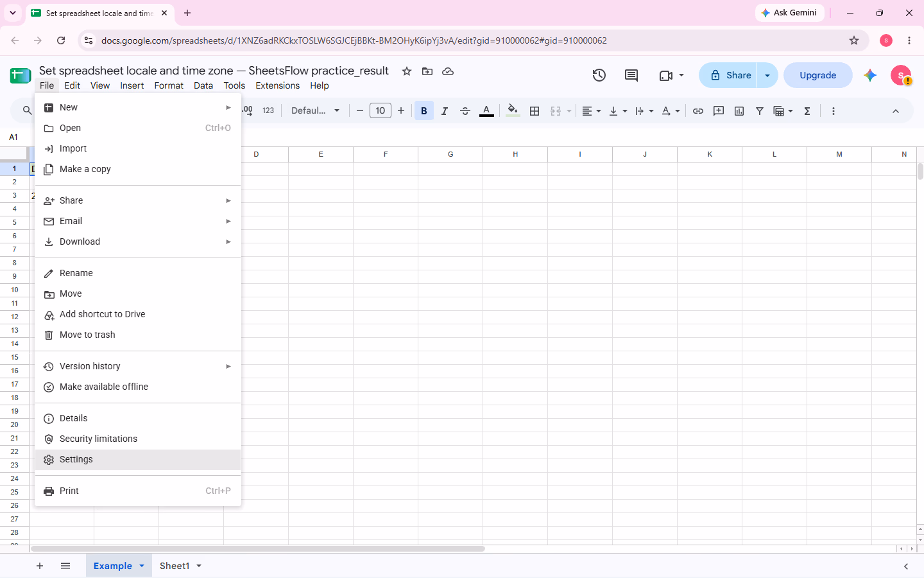Click Security limitations entry
The width and height of the screenshot is (924, 578).
point(138,439)
